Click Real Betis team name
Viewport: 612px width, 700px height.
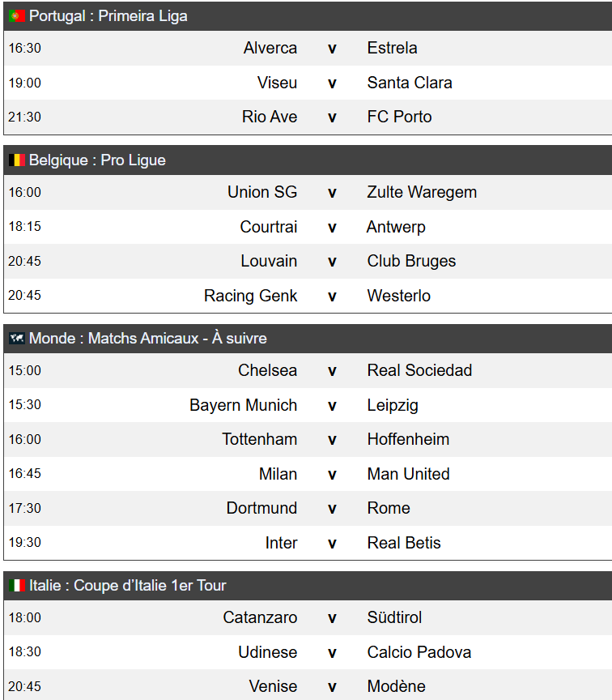click(x=404, y=543)
